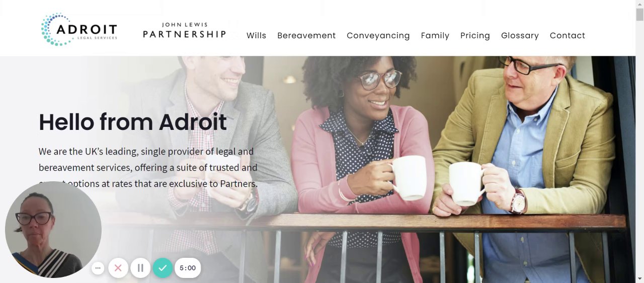This screenshot has width=644, height=283.
Task: Click the hero image of colleagues with coffee
Action: point(382,169)
